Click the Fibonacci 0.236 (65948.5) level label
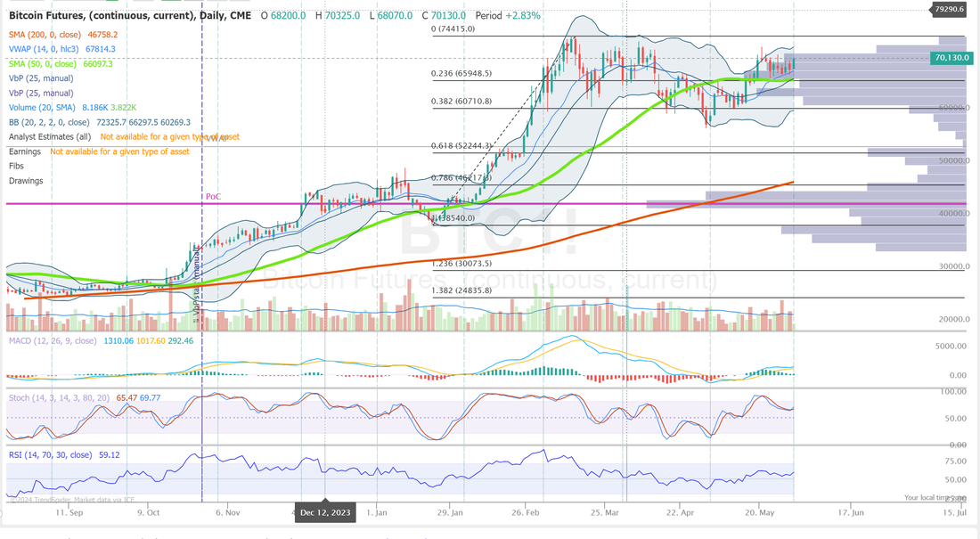Screen dimensions: 980x539 461,73
